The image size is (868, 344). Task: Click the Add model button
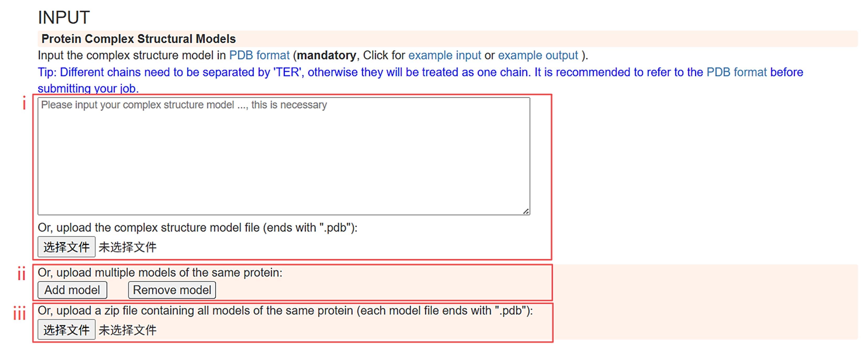point(72,290)
